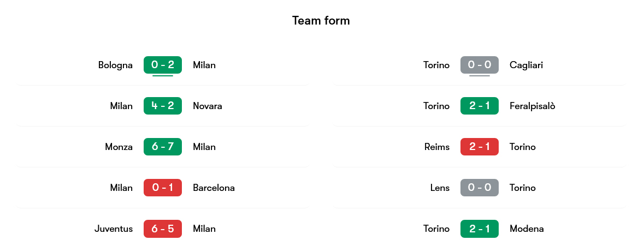Open the Juventus team link
The width and height of the screenshot is (644, 252).
click(x=113, y=229)
